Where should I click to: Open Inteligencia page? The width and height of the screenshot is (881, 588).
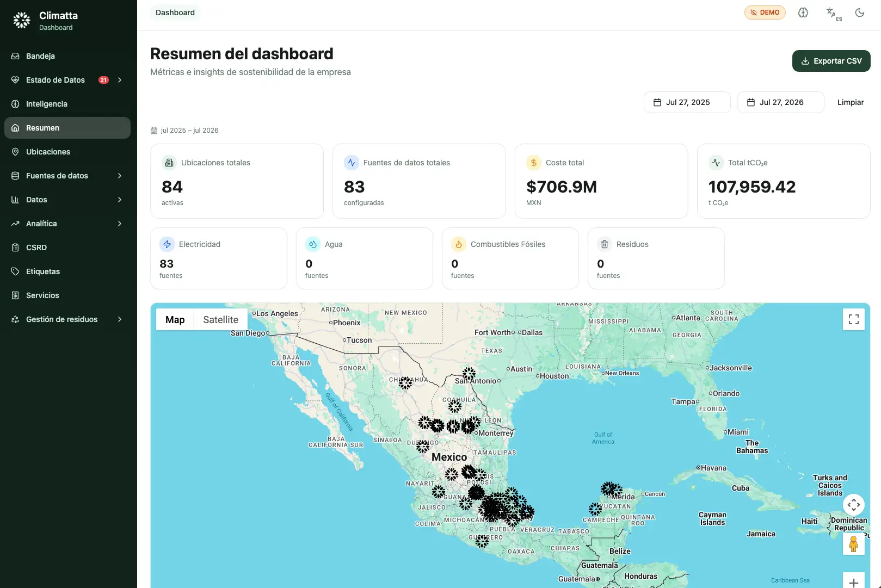click(67, 104)
